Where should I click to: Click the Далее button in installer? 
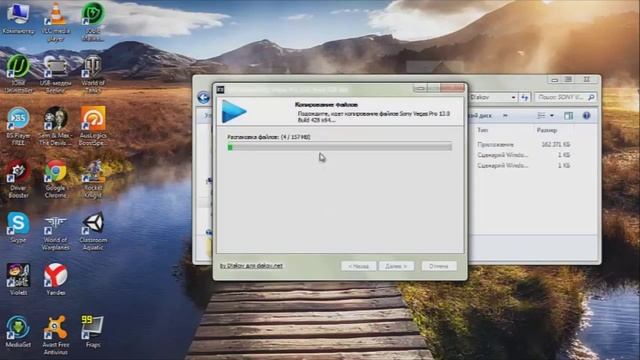click(396, 266)
